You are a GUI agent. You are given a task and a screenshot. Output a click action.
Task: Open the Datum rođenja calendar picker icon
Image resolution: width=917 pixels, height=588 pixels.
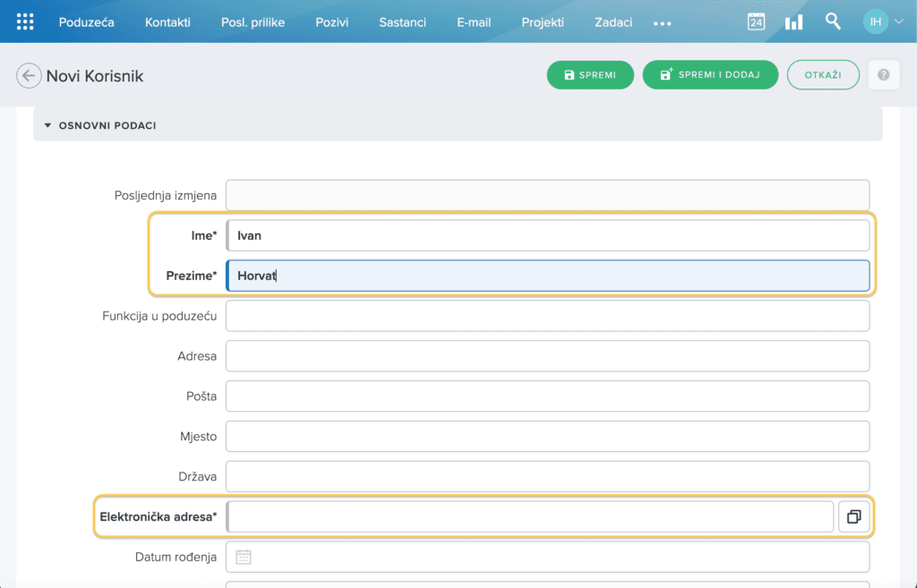click(x=244, y=557)
